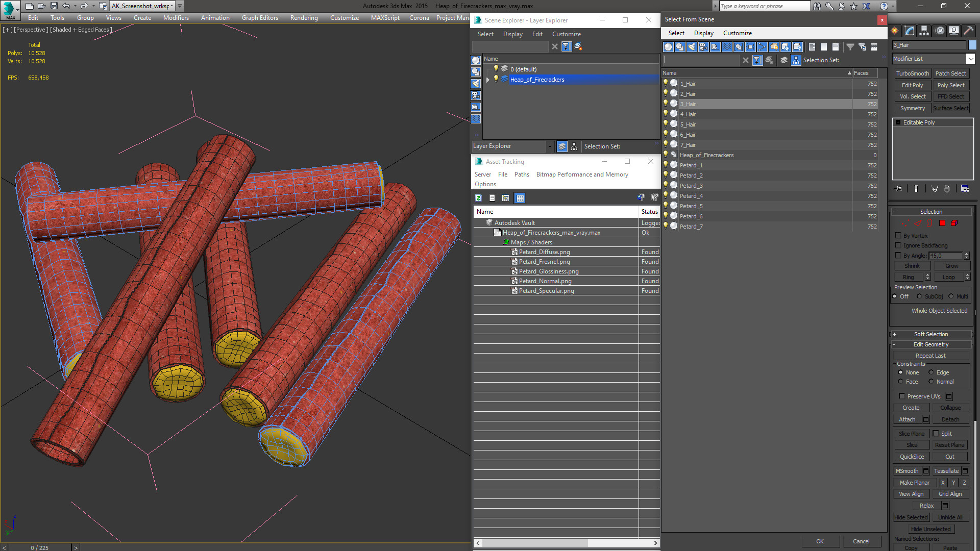Image resolution: width=980 pixels, height=551 pixels.
Task: Select the Edge constraint radio button
Action: pos(931,372)
